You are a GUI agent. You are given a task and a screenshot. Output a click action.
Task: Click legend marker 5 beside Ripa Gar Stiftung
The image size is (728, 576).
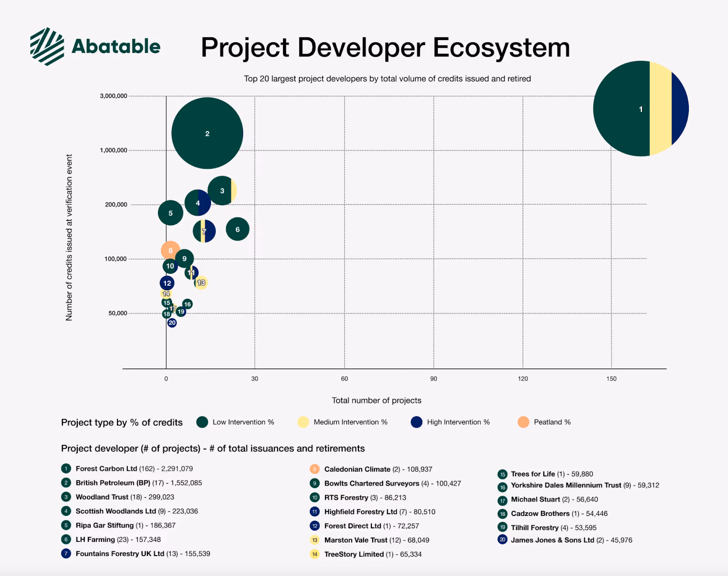[66, 525]
